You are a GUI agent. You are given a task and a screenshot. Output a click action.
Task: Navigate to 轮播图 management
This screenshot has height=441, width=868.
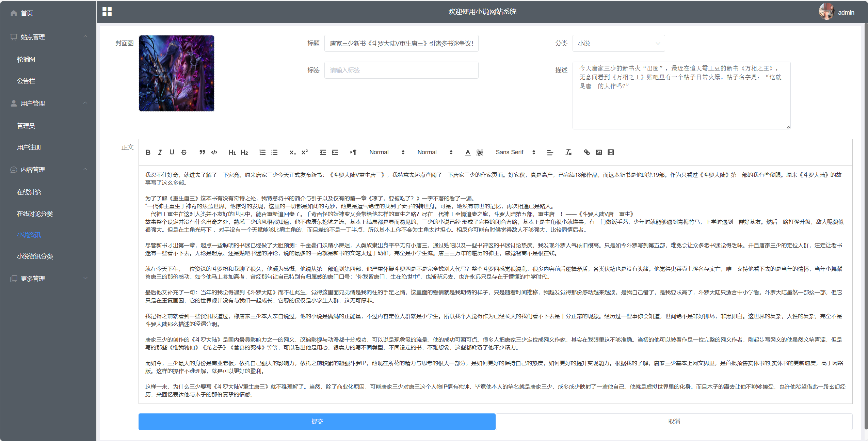[x=26, y=59]
